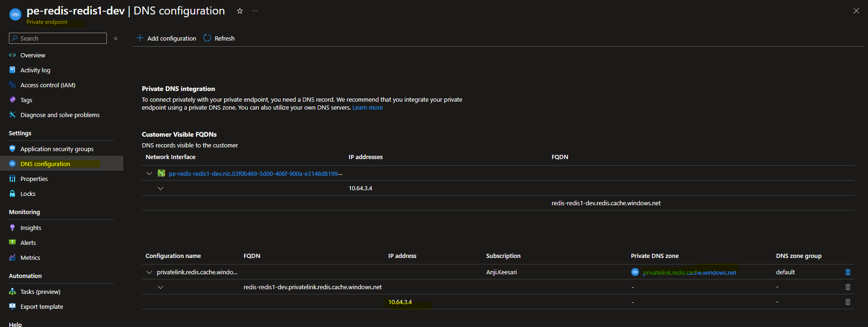This screenshot has height=327, width=868.
Task: Click the Access control (IAM) icon
Action: pyautogui.click(x=13, y=85)
